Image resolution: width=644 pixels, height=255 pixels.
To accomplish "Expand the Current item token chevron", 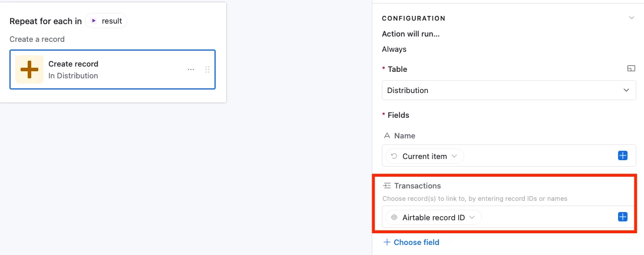I will coord(454,156).
